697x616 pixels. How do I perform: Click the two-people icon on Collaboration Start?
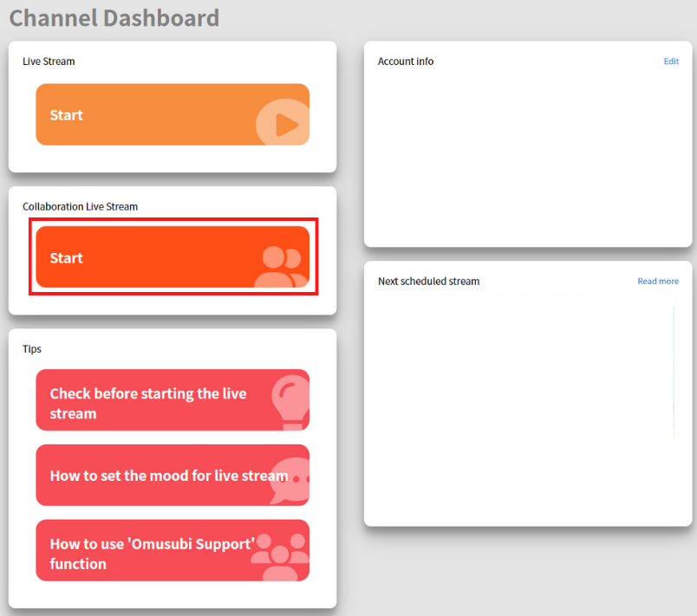pos(282,267)
